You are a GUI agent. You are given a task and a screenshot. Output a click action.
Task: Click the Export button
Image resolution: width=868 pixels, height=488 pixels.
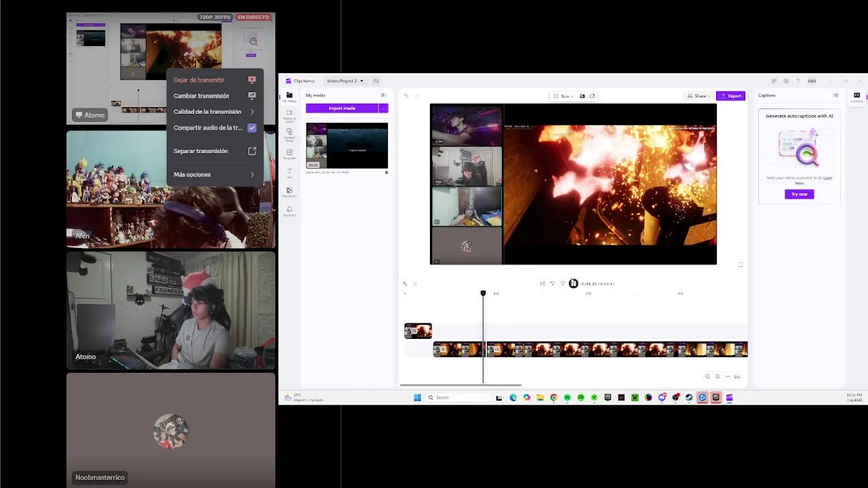coord(731,96)
